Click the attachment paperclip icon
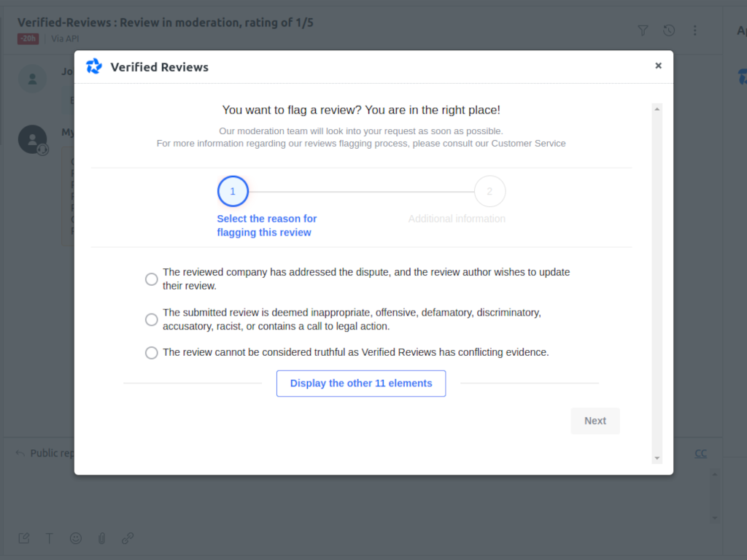This screenshot has width=747, height=560. (102, 538)
